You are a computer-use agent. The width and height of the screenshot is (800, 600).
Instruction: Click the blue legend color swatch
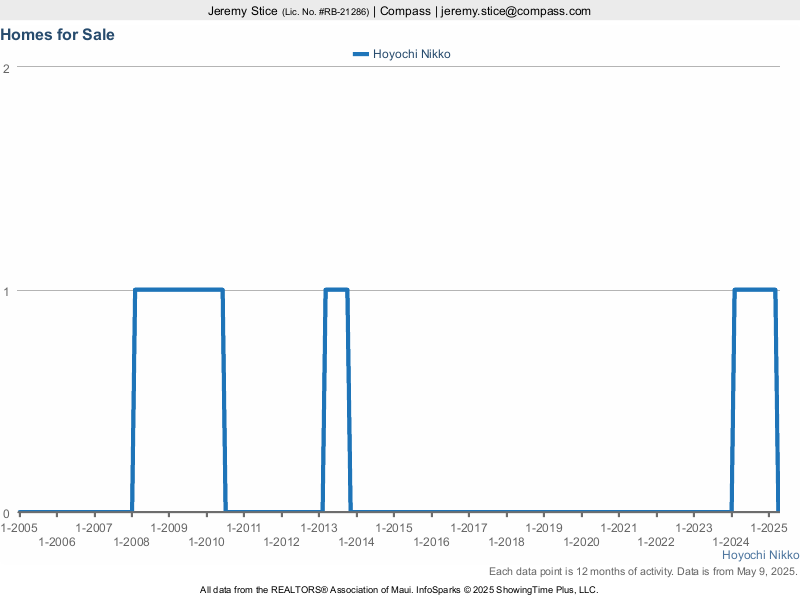[x=361, y=54]
